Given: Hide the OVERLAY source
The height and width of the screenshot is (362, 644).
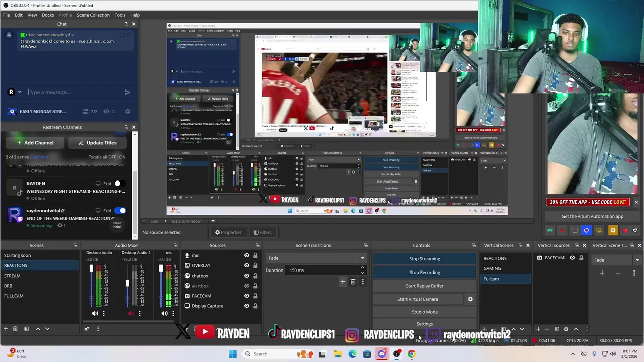Looking at the screenshot, I should click(x=246, y=265).
